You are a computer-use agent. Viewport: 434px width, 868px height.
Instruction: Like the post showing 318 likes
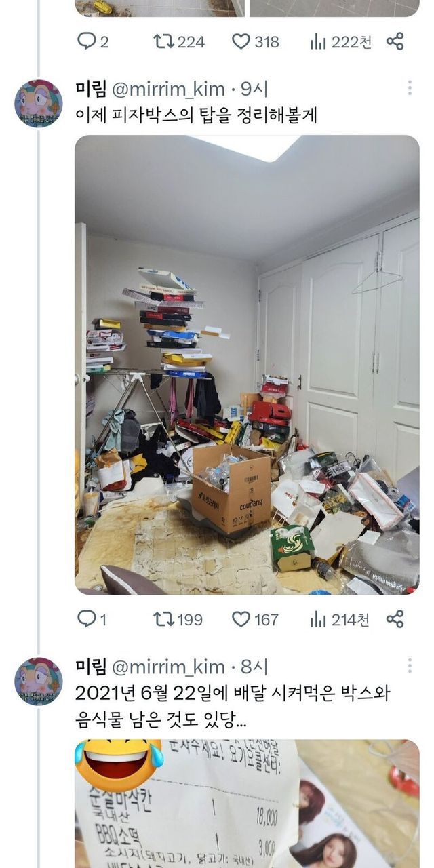256,41
